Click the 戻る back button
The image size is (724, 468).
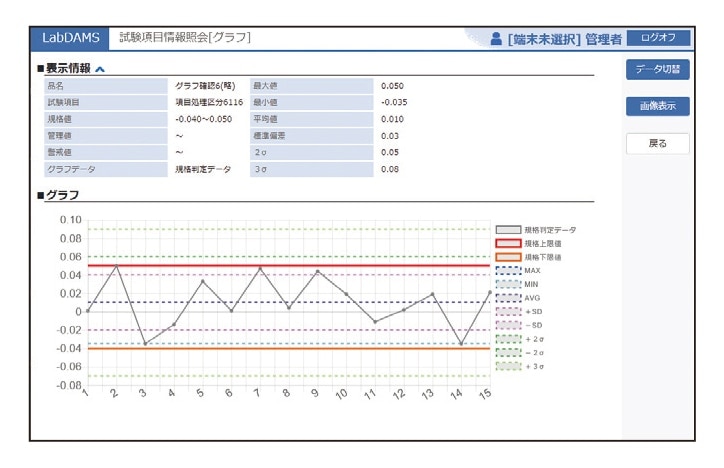[658, 143]
